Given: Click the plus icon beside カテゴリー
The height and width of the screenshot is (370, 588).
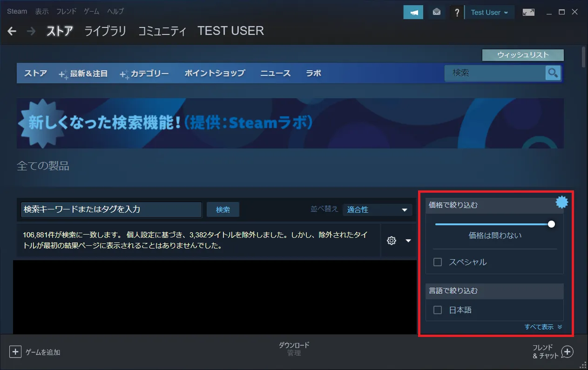Looking at the screenshot, I should coord(124,74).
